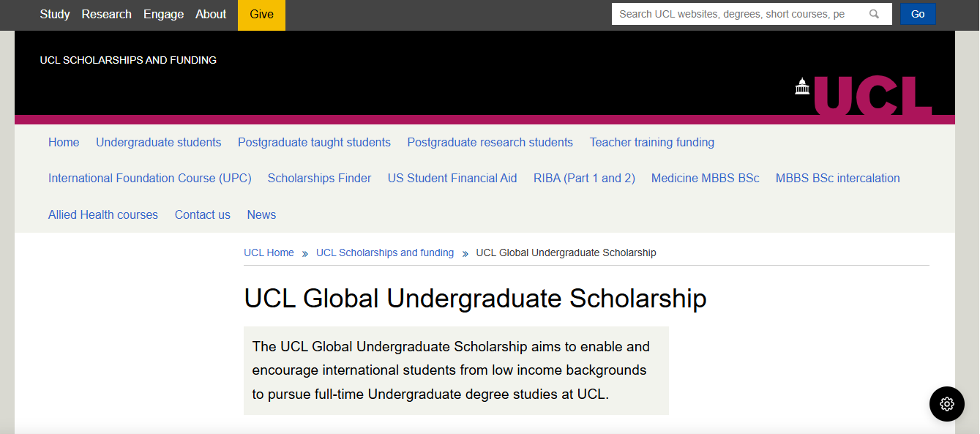This screenshot has height=434, width=980.
Task: Open the settings gear in bottom right corner
Action: coord(946,403)
